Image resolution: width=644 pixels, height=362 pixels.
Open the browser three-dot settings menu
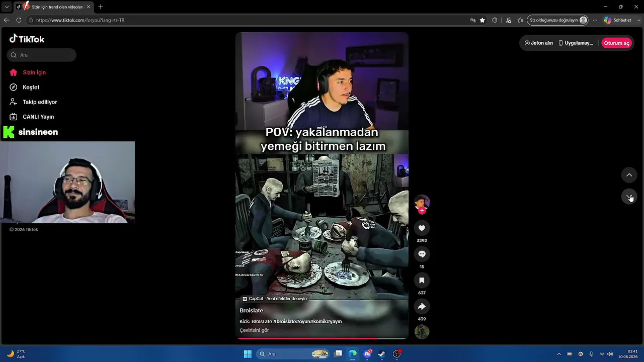595,20
